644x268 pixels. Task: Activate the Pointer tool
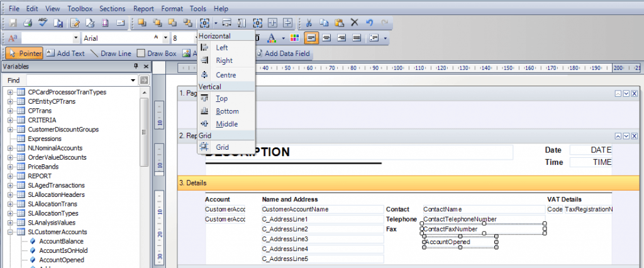tap(25, 53)
